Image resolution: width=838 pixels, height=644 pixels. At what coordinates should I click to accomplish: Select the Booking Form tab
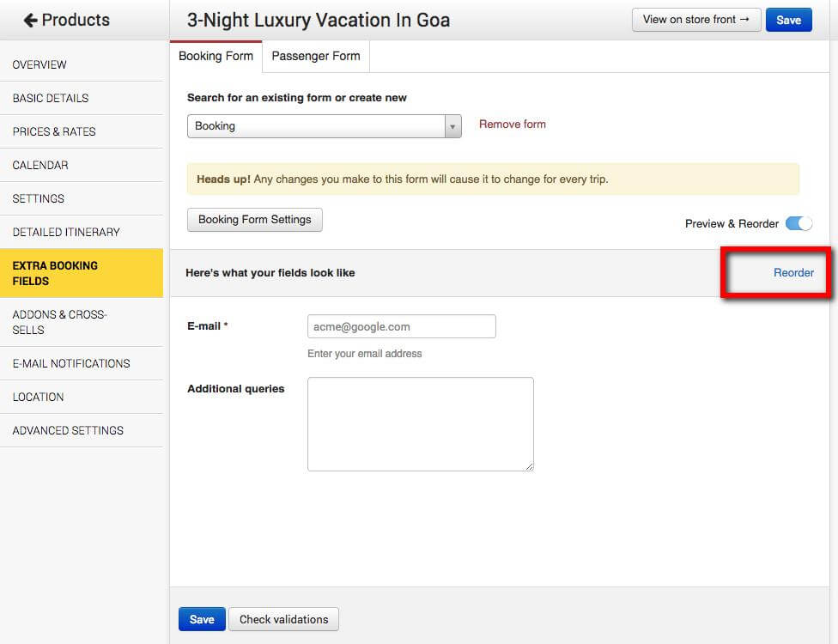click(x=216, y=56)
